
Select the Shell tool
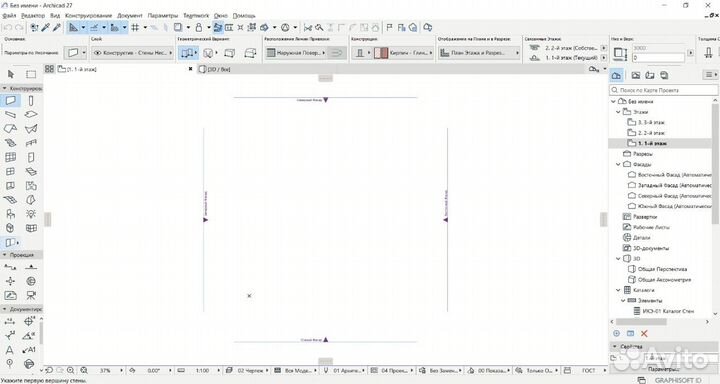coord(31,129)
